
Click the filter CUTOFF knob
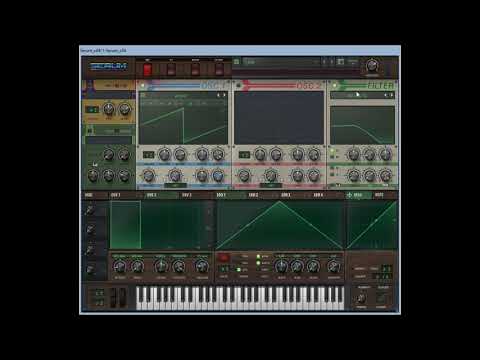tap(353, 155)
